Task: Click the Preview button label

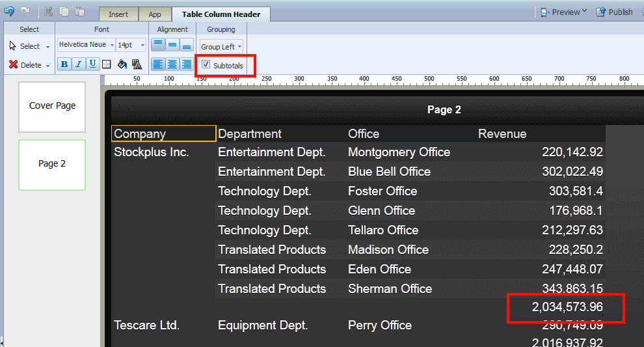Action: pyautogui.click(x=565, y=12)
